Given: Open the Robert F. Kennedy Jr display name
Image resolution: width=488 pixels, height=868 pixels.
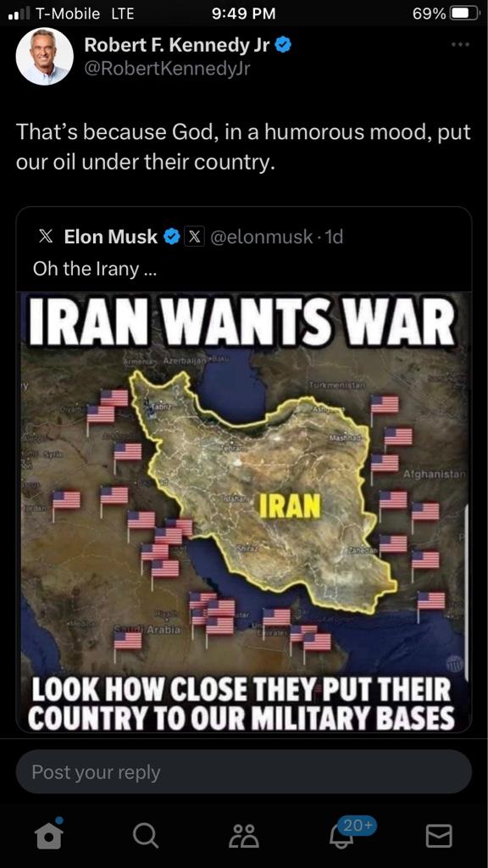Looking at the screenshot, I should 176,45.
